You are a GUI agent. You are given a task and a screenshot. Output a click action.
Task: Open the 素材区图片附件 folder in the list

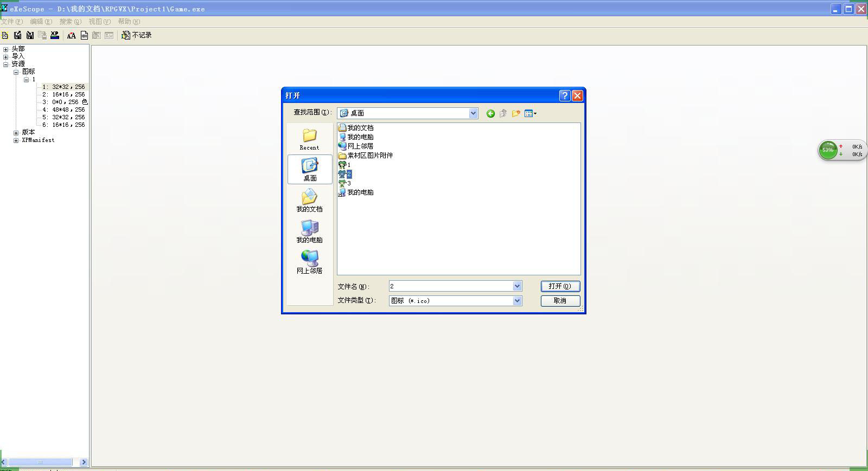click(366, 156)
